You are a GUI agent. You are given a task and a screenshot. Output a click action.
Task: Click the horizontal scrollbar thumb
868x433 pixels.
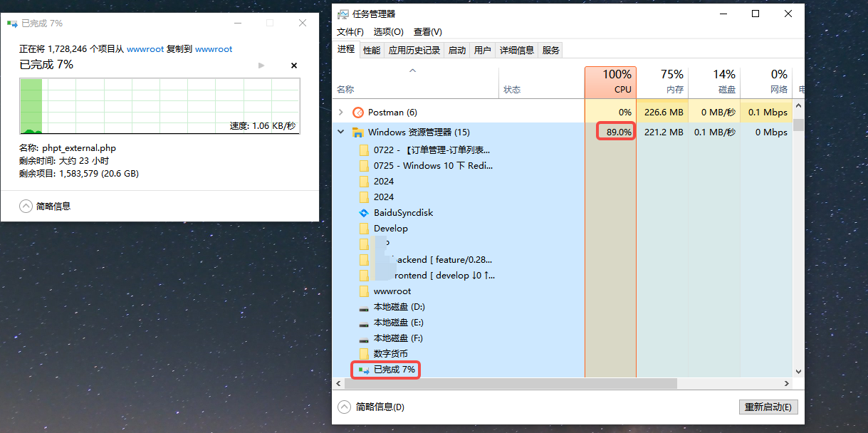510,383
